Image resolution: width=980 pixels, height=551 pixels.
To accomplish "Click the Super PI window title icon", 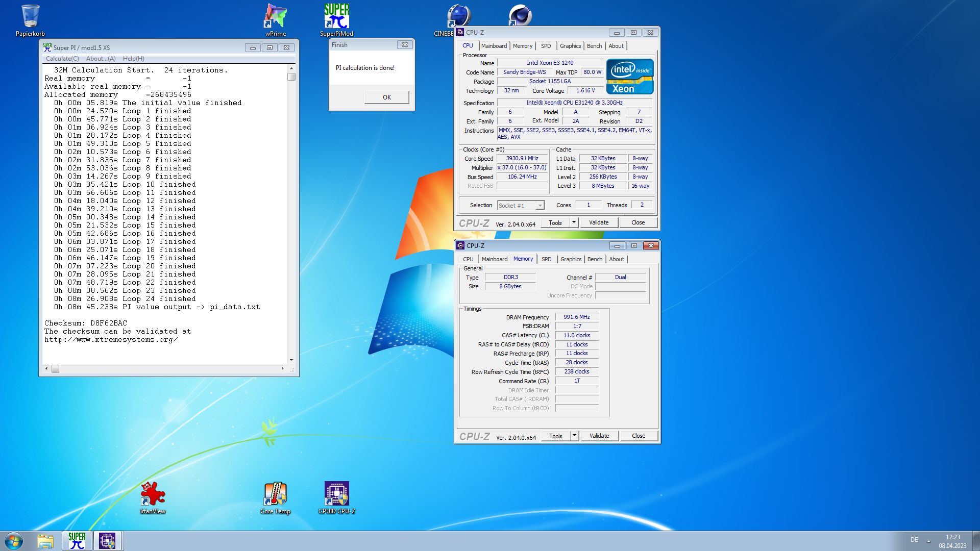I will [x=47, y=47].
